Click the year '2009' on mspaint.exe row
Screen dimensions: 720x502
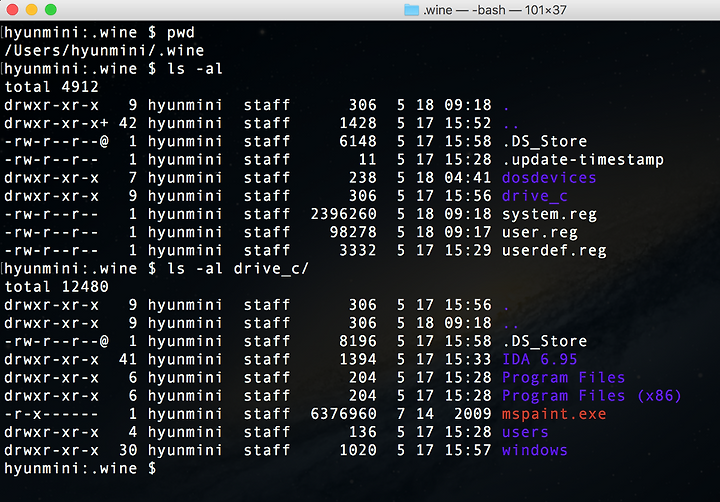click(x=473, y=414)
